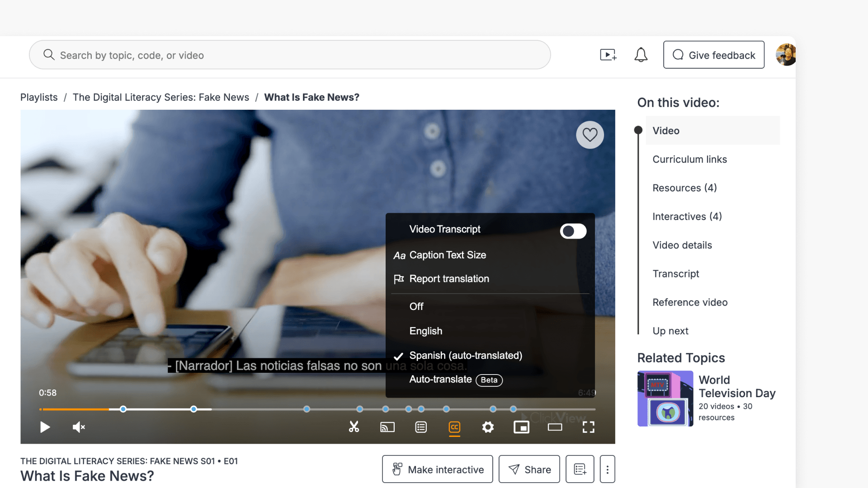Screen dimensions: 868x488
Task: Open World Television Day topic thumbnail
Action: [x=665, y=399]
